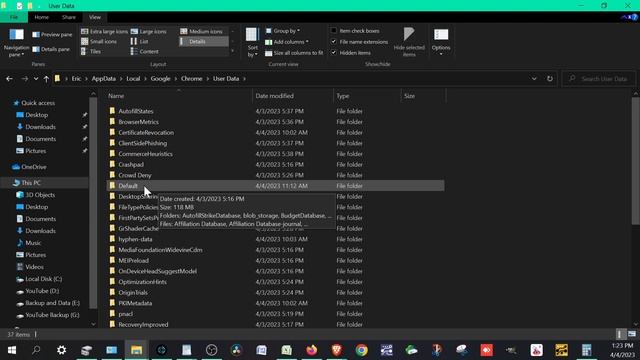640x360 pixels.
Task: Click the Search User Data field
Action: coord(599,79)
